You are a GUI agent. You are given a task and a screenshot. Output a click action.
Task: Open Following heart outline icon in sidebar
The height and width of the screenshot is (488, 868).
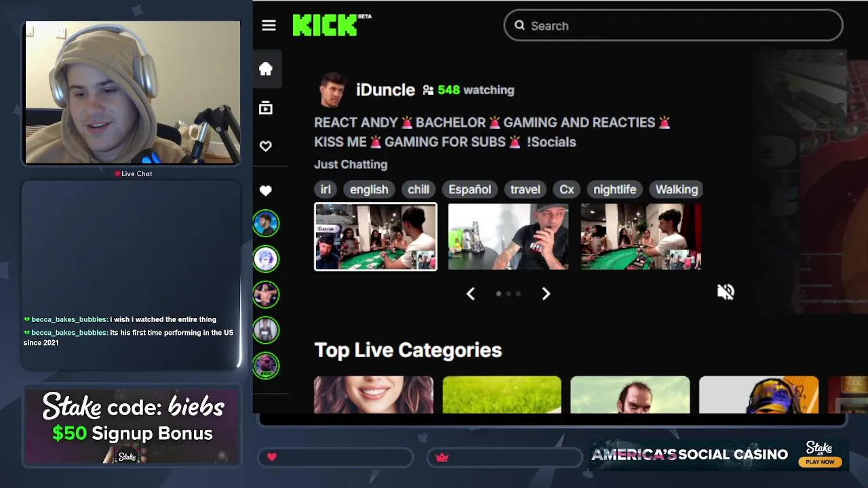click(x=266, y=146)
